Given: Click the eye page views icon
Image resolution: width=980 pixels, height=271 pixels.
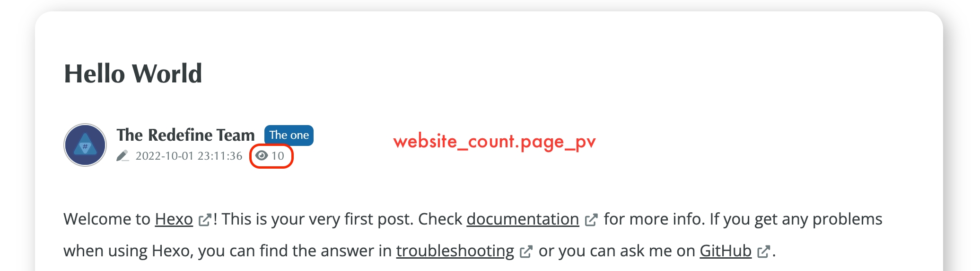Looking at the screenshot, I should [262, 155].
